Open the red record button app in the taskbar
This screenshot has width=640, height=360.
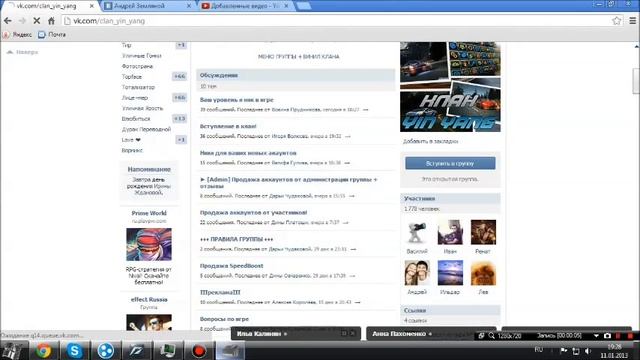pyautogui.click(x=199, y=351)
